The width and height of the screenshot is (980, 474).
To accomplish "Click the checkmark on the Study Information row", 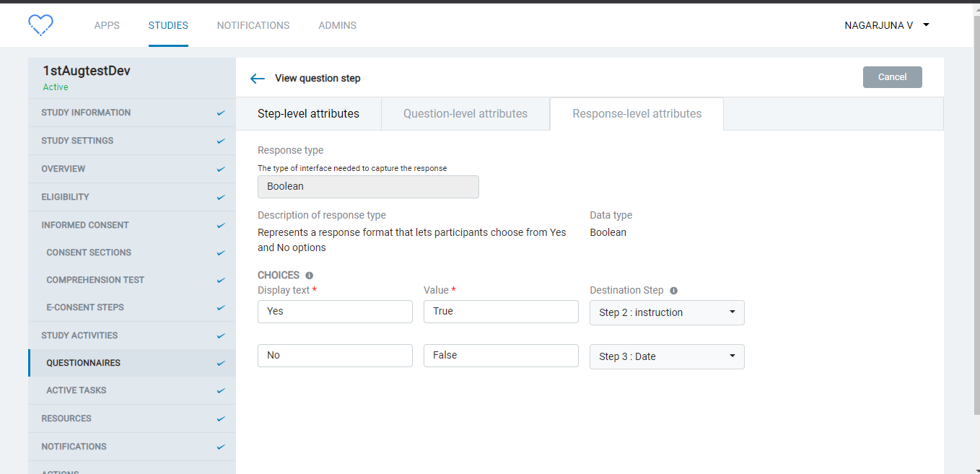I will point(221,113).
